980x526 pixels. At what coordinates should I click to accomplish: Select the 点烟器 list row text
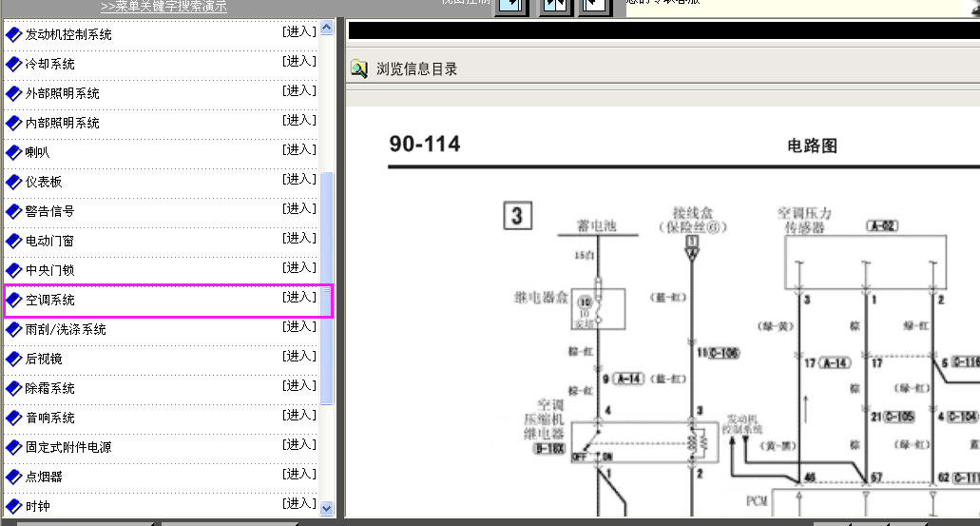(43, 477)
